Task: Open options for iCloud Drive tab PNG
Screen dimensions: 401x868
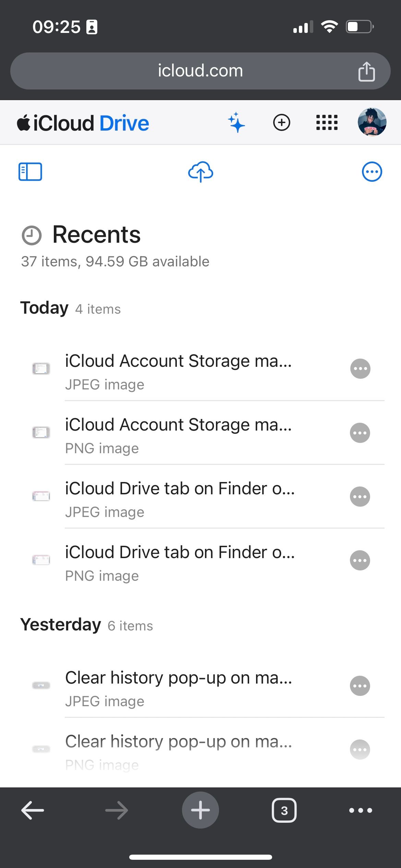Action: coord(360,560)
